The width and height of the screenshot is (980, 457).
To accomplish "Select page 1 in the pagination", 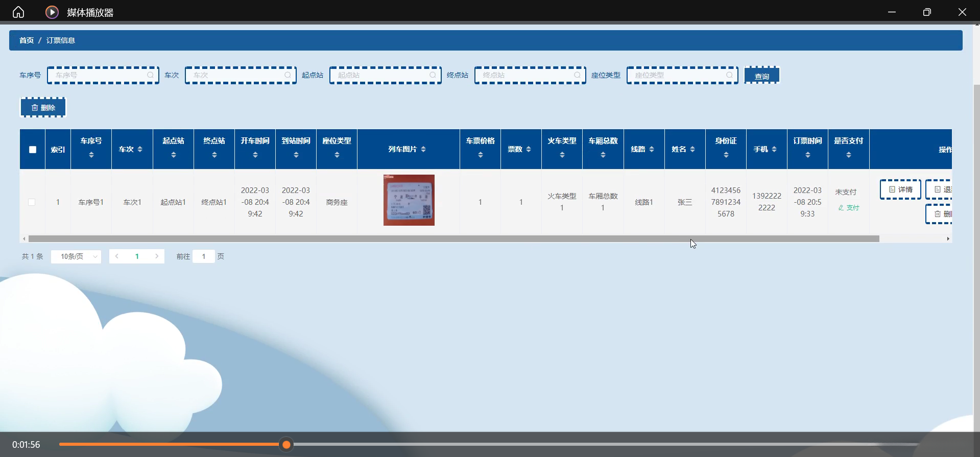I will pos(137,256).
